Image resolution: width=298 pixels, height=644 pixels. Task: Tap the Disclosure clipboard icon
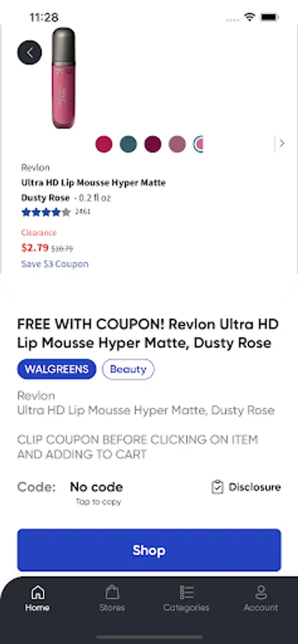pyautogui.click(x=217, y=487)
